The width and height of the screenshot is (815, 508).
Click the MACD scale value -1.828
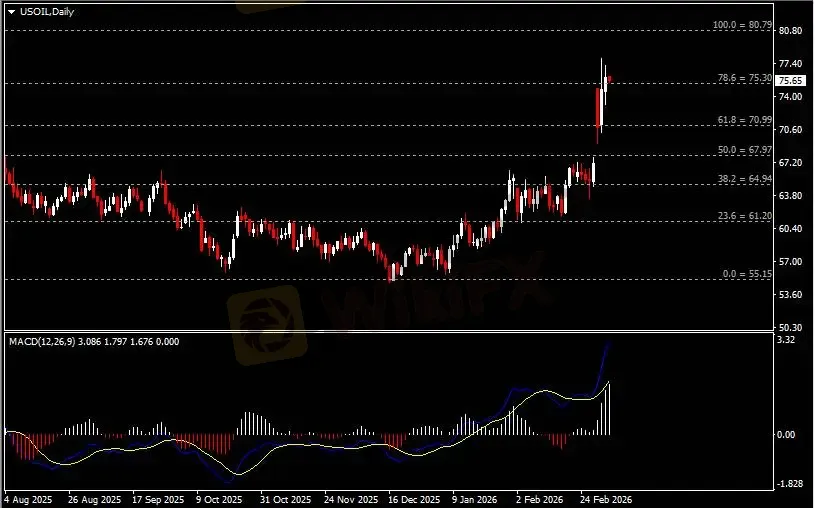click(790, 484)
